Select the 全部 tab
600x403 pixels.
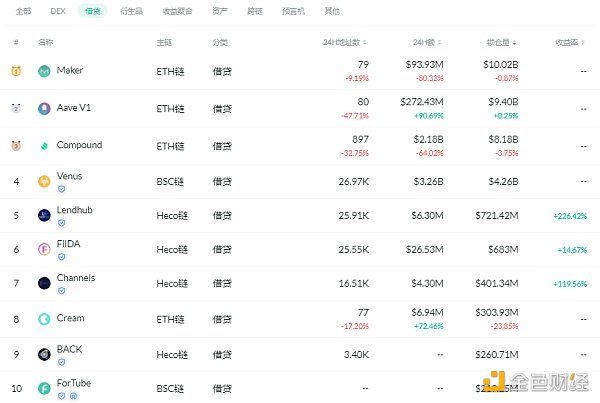click(22, 12)
